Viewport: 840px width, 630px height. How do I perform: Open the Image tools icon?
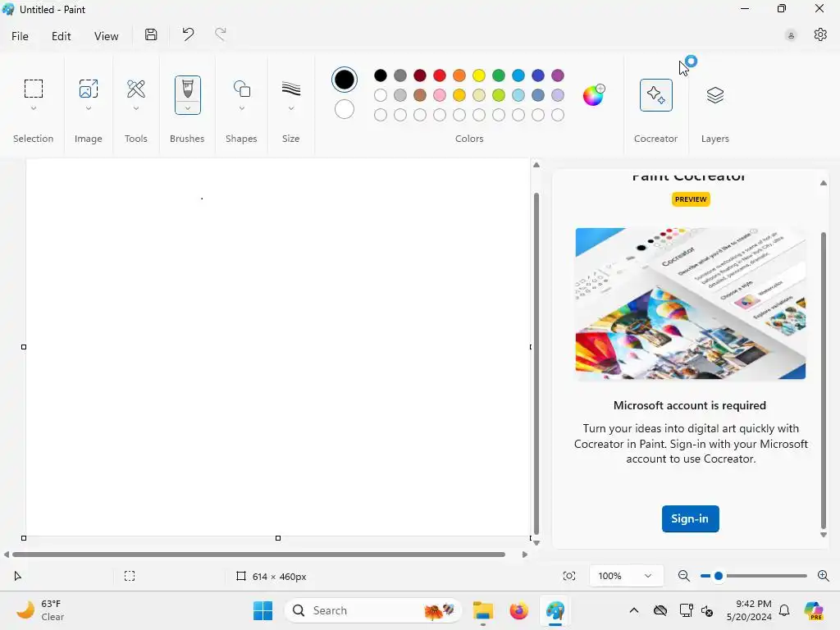(x=89, y=89)
